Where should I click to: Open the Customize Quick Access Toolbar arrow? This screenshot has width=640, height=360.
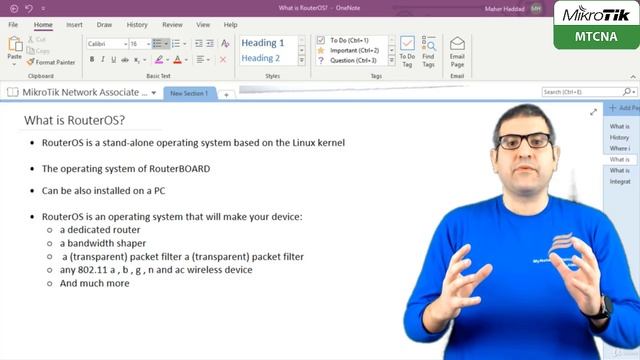[x=43, y=8]
